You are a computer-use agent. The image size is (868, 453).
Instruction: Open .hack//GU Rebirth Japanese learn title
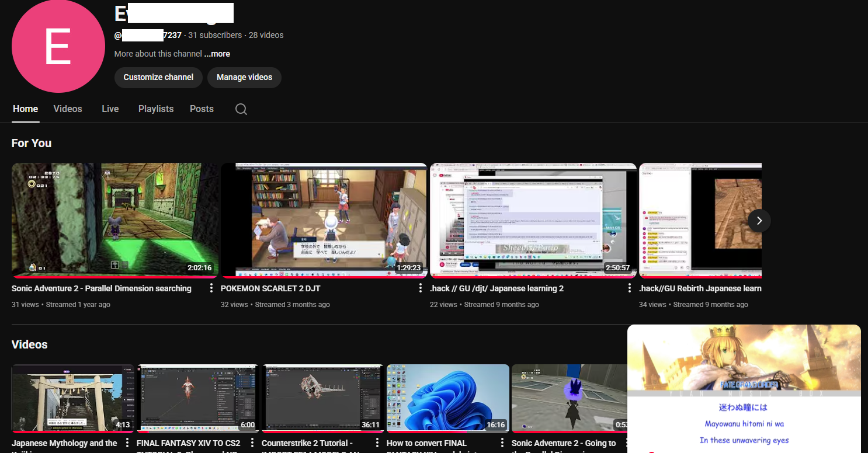click(x=700, y=288)
